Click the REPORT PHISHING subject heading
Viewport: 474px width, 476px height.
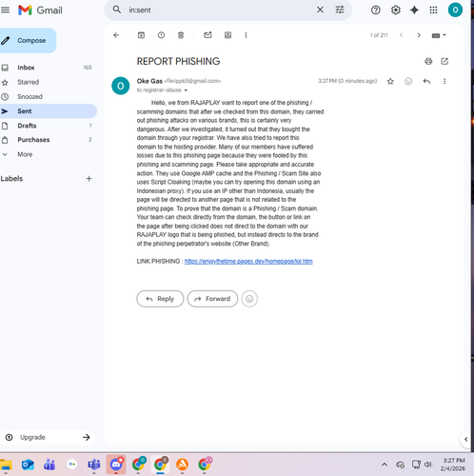(x=178, y=61)
